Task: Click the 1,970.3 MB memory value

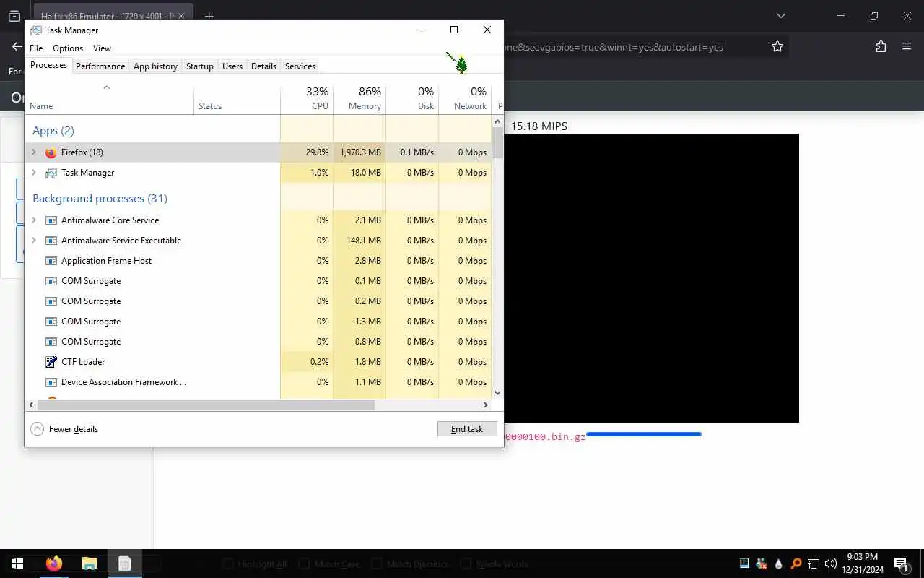Action: coord(360,152)
